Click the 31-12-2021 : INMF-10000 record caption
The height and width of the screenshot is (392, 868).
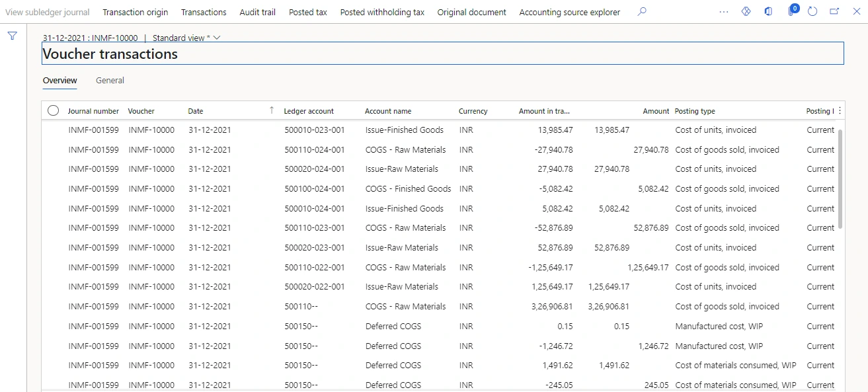91,38
